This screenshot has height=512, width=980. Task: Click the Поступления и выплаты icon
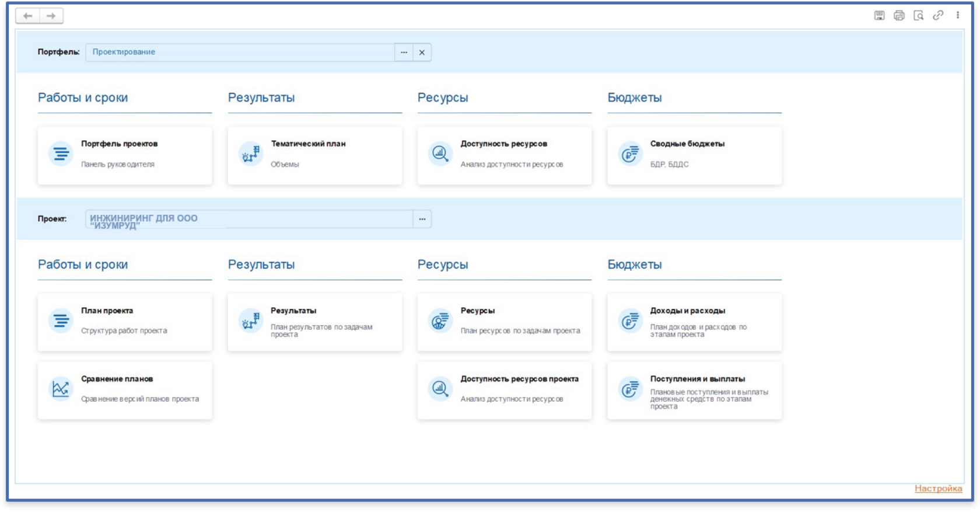click(630, 389)
